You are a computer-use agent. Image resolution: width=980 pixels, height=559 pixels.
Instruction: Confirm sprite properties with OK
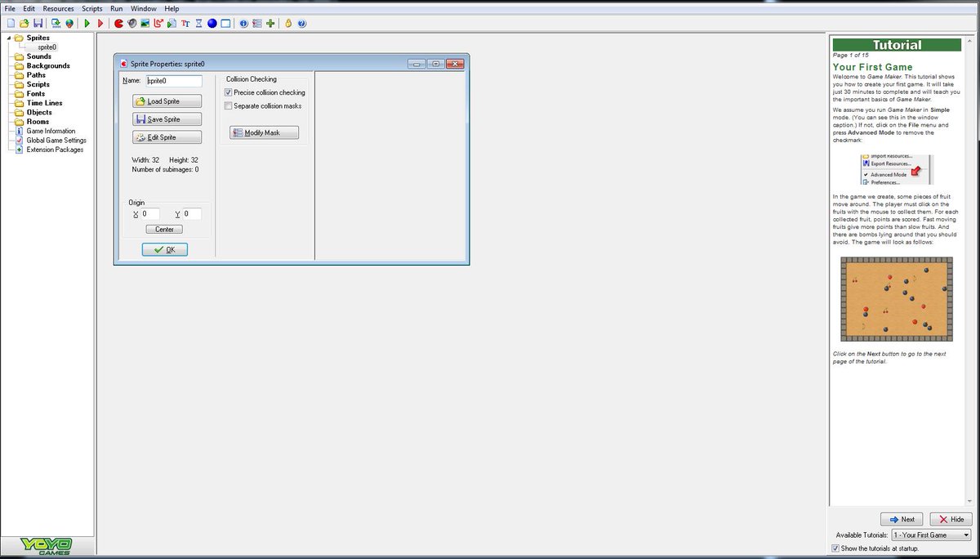click(x=165, y=249)
